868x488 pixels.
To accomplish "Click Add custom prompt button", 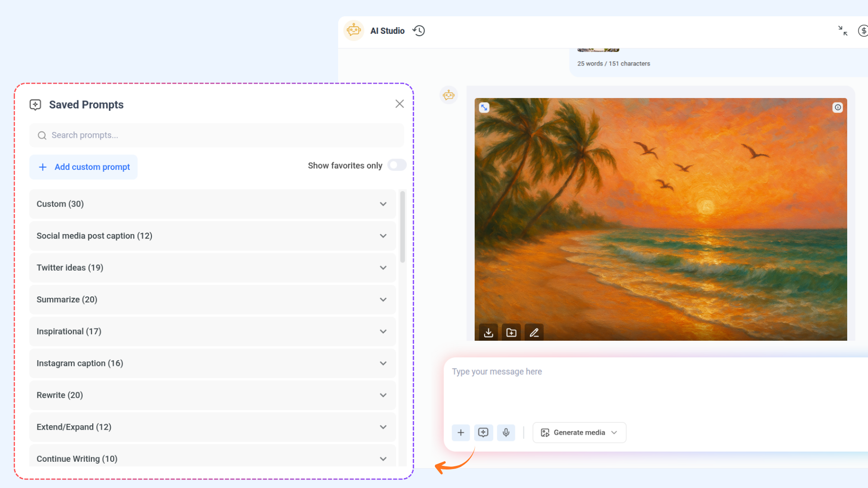I will [x=84, y=167].
